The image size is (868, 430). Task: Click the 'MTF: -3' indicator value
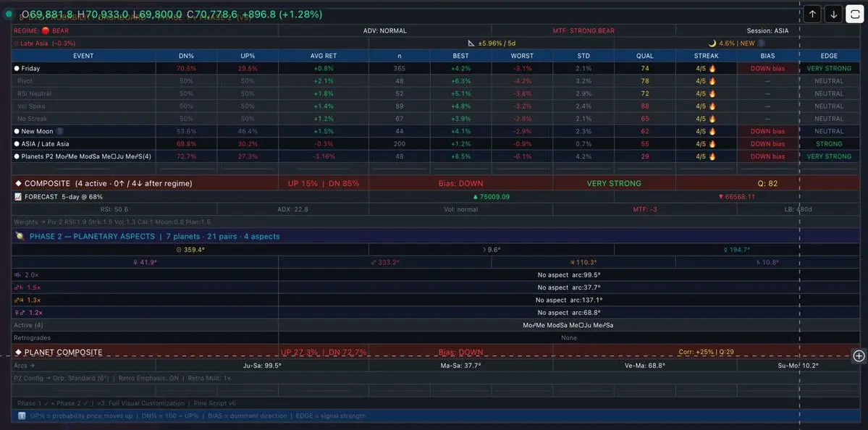coord(645,210)
